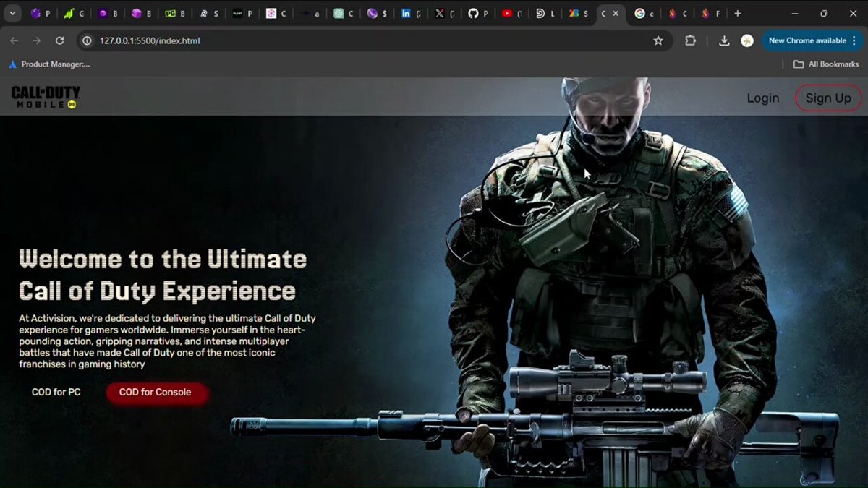
Task: Open the Product Manager bookmark
Action: [x=49, y=64]
